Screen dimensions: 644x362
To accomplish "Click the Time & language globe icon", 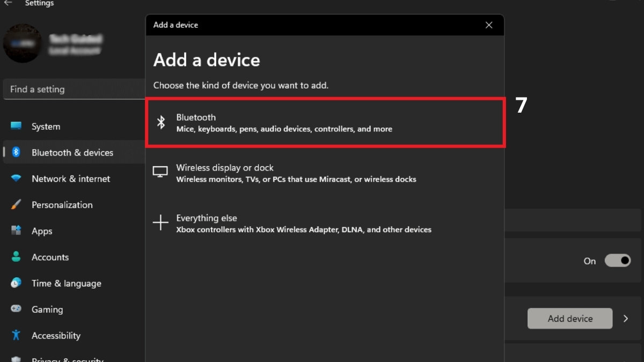I will [16, 283].
